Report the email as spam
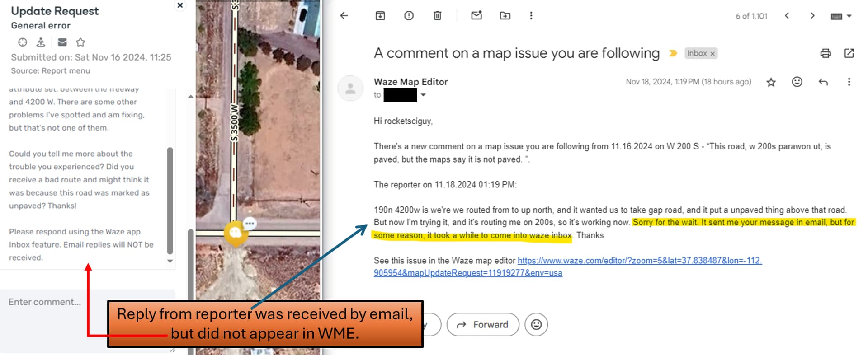 point(409,16)
